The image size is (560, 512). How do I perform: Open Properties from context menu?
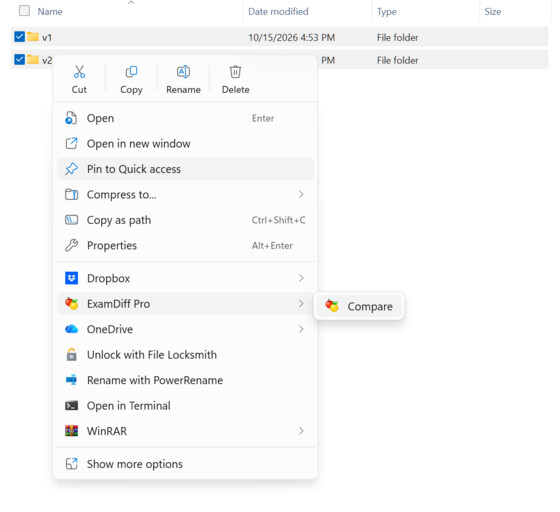pos(185,245)
